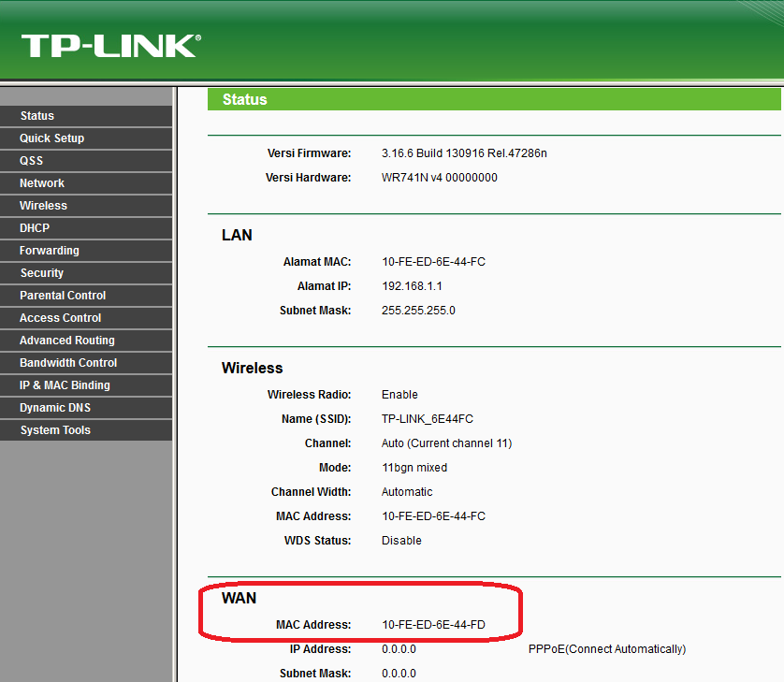The image size is (784, 682).
Task: Go to Wireless settings menu
Action: click(86, 206)
